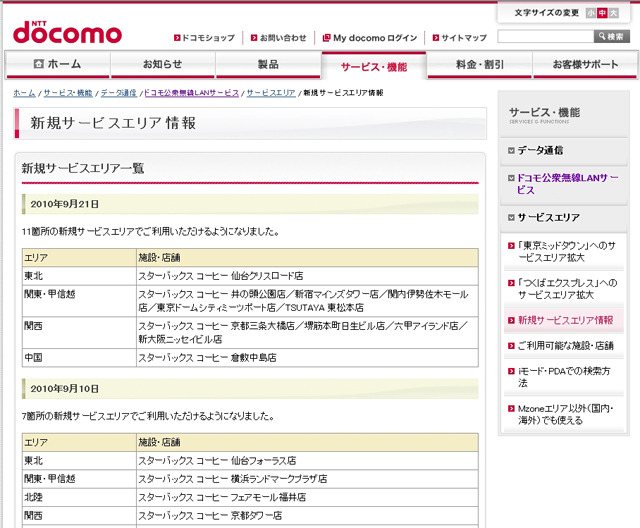Open お客様サポート main tab
This screenshot has height=528, width=640.
click(585, 64)
